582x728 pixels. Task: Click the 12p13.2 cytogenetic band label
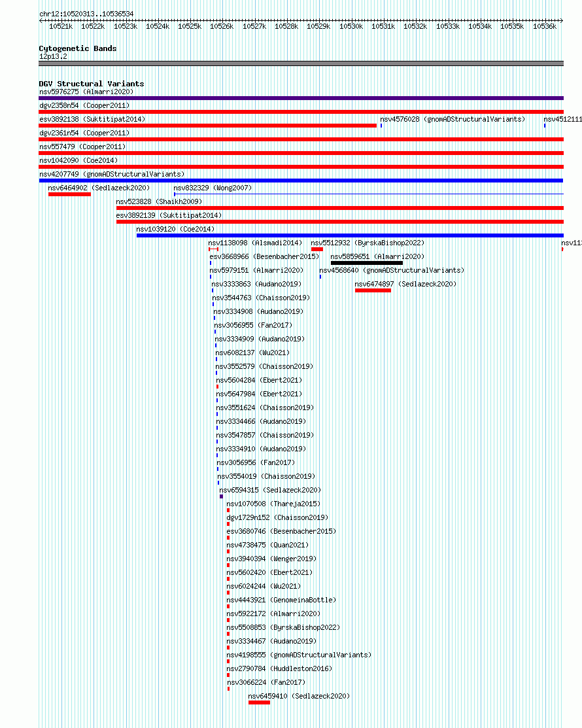(53, 57)
